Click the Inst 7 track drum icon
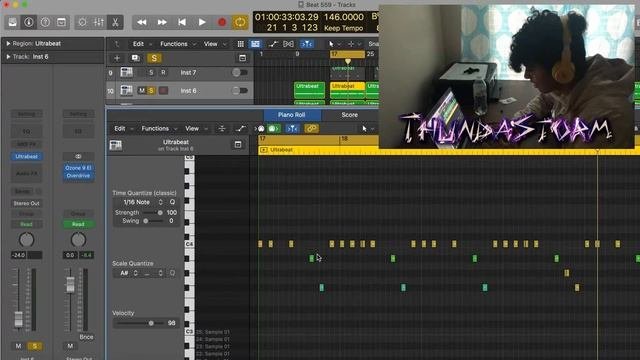This screenshot has height=360, width=640. tap(127, 73)
